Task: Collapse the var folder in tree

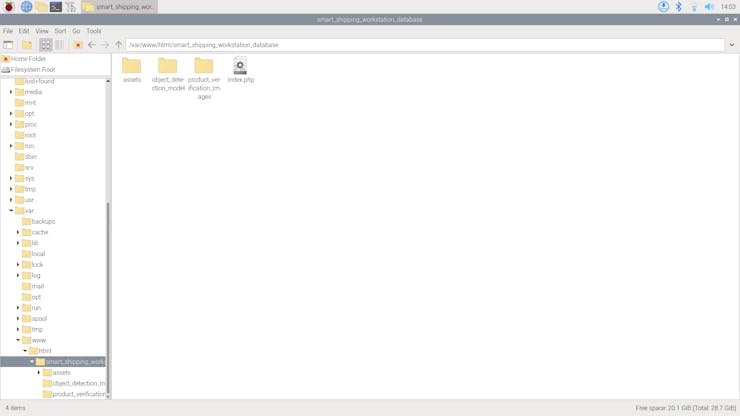Action: coord(11,211)
